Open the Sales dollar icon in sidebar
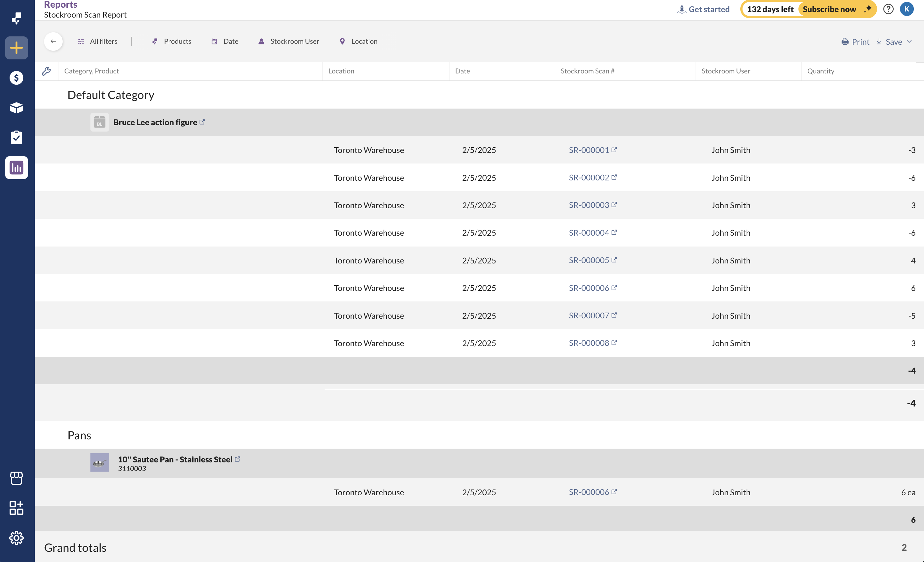This screenshot has height=562, width=924. coord(17,78)
